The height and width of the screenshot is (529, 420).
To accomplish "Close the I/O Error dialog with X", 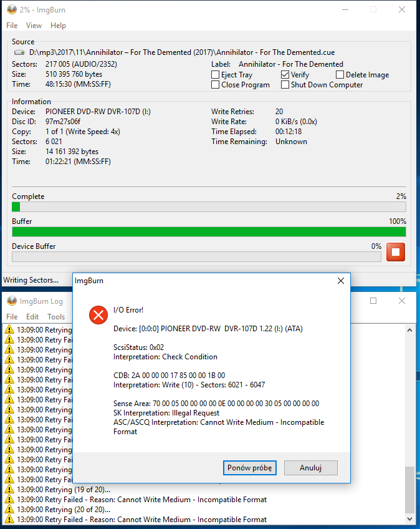I will coord(341,281).
